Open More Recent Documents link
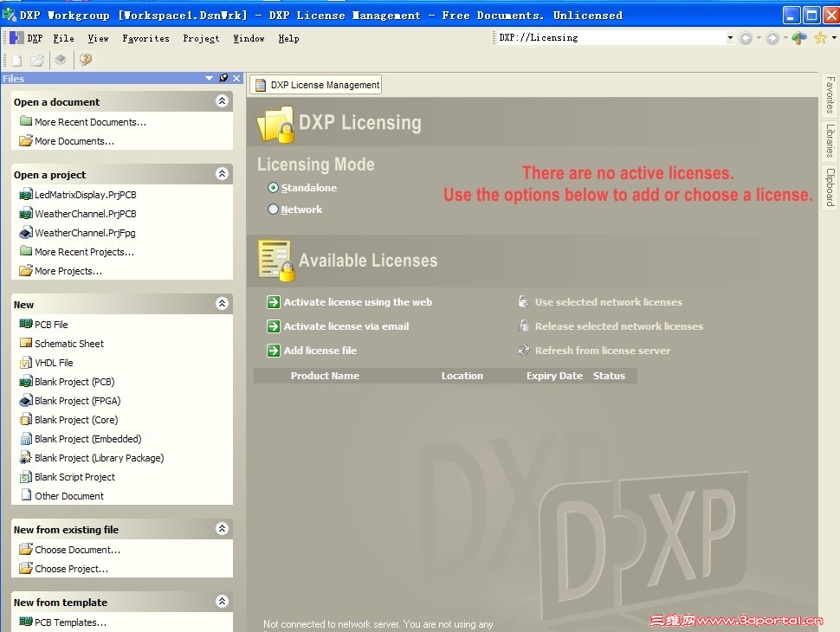The image size is (840, 632). click(x=90, y=122)
